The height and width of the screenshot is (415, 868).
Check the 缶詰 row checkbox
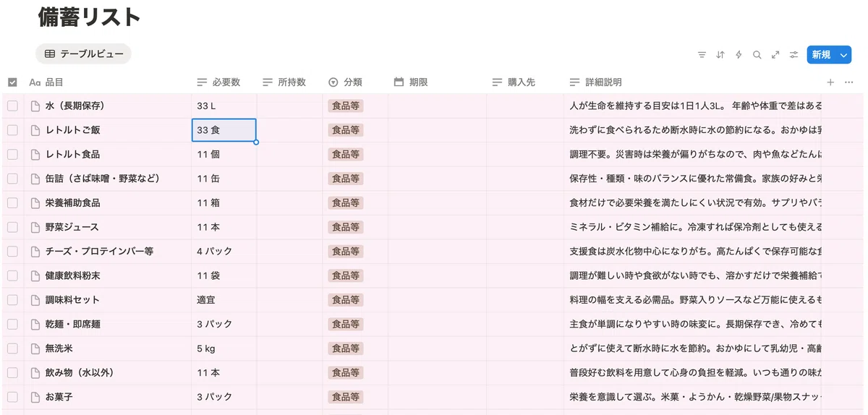(x=12, y=179)
